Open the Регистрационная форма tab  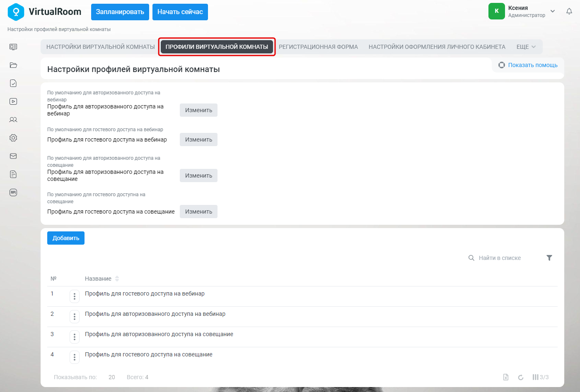318,47
